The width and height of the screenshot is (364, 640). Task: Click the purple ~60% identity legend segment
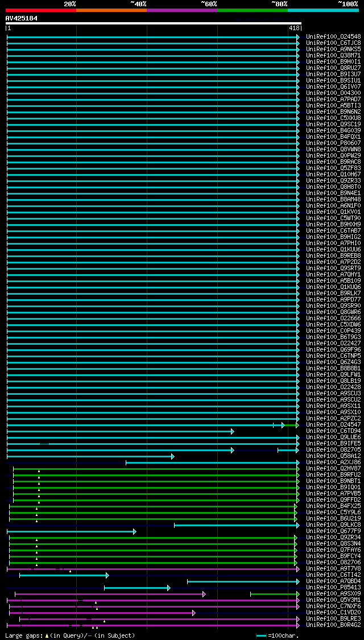182,10
